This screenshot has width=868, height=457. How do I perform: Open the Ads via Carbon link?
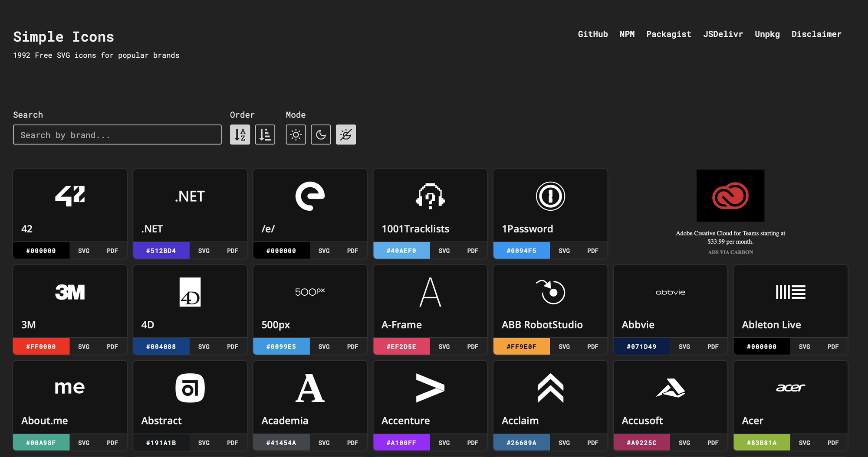tap(730, 252)
